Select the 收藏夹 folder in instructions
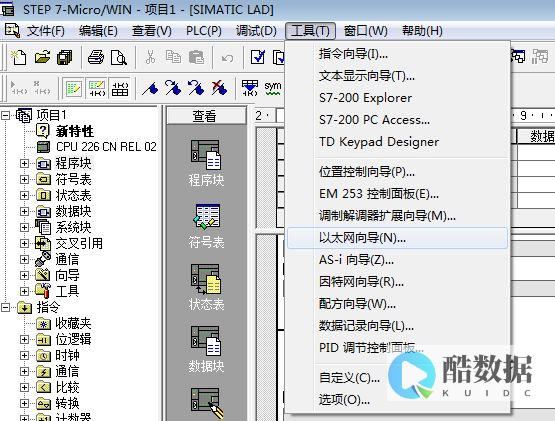 [73, 323]
